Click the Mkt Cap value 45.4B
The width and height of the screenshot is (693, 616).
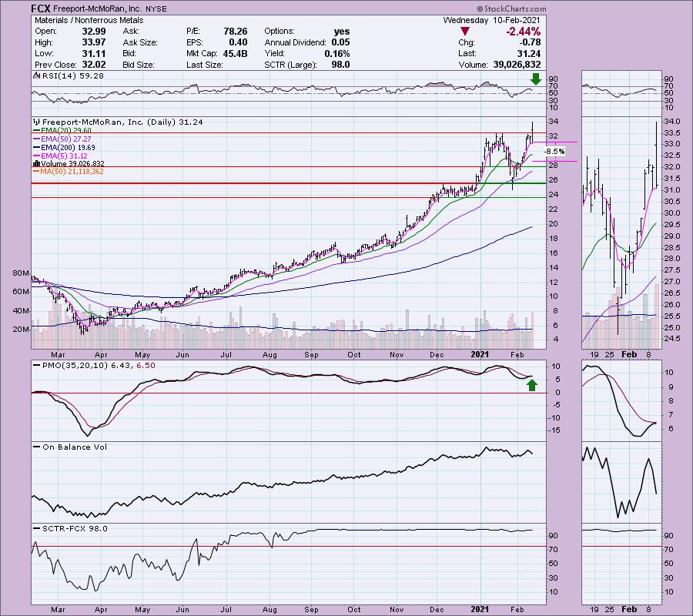click(236, 53)
